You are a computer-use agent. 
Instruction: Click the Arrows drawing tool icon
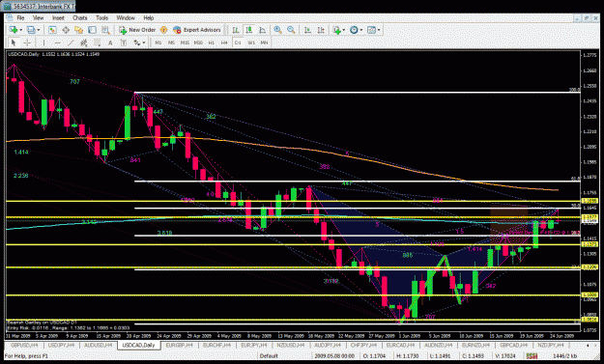137,42
